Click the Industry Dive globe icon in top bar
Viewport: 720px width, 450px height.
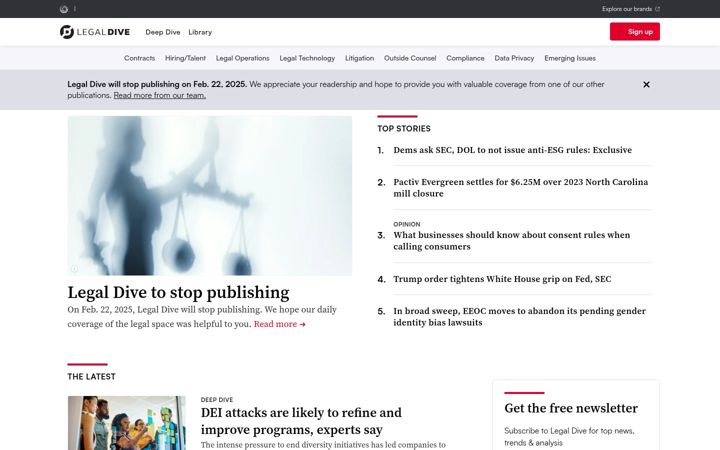click(64, 9)
